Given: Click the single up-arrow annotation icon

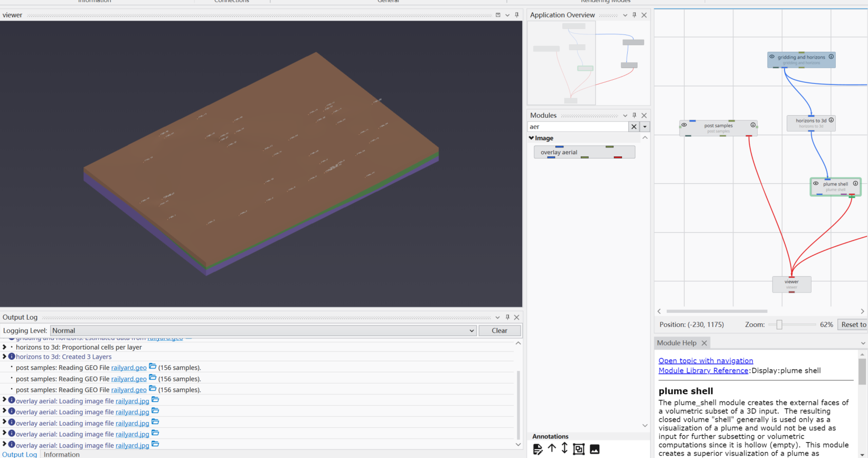Looking at the screenshot, I should tap(552, 448).
